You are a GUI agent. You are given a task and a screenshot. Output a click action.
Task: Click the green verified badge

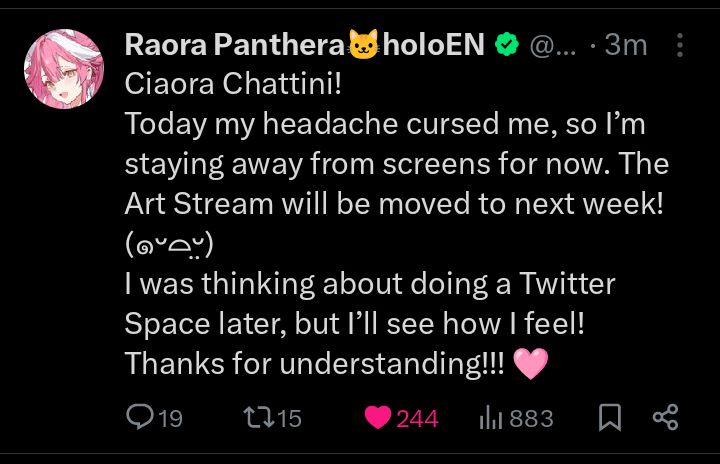(507, 45)
